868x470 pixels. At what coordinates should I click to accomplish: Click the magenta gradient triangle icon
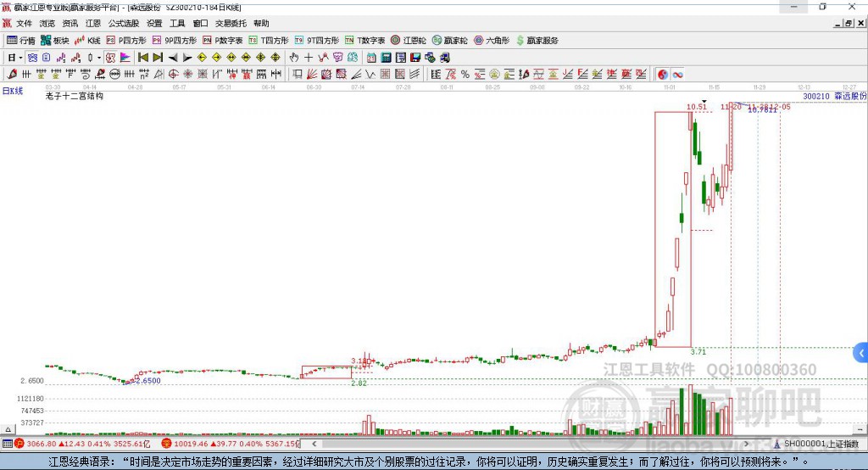tap(125, 58)
